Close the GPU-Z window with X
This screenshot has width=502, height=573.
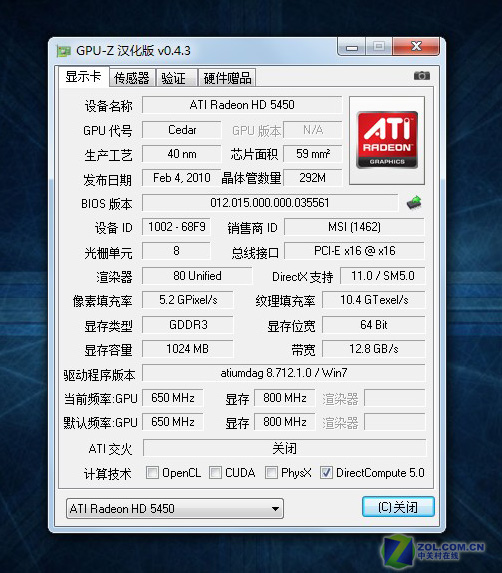416,46
